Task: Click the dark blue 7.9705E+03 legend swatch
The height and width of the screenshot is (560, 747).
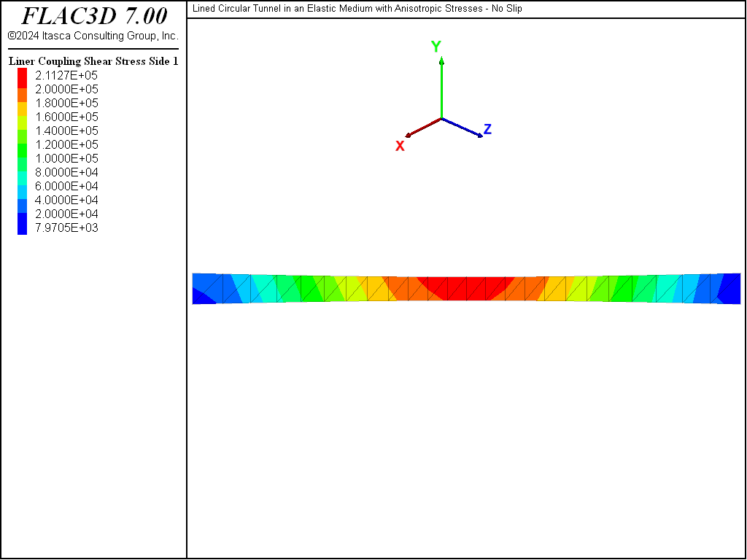Action: [x=22, y=224]
